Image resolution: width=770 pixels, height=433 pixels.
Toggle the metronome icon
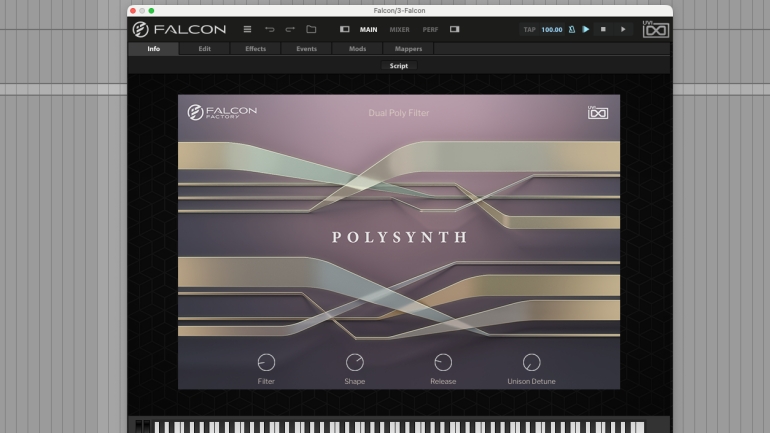[x=572, y=29]
